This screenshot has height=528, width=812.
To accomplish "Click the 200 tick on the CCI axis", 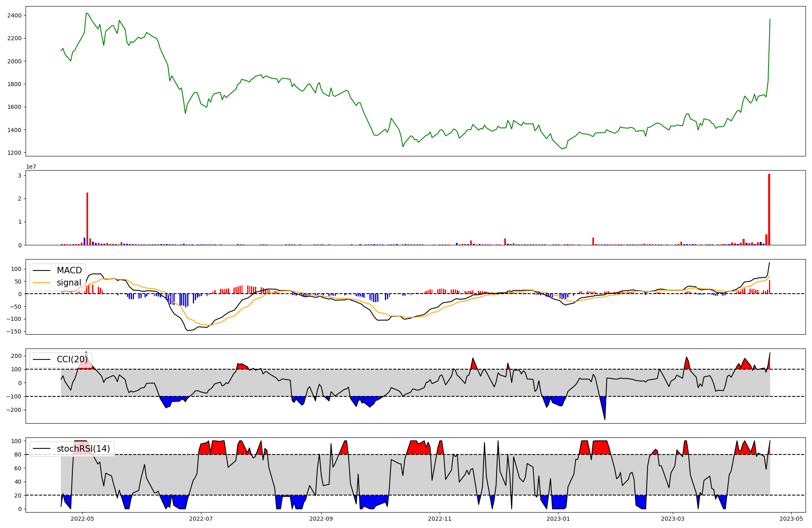I will pyautogui.click(x=16, y=356).
